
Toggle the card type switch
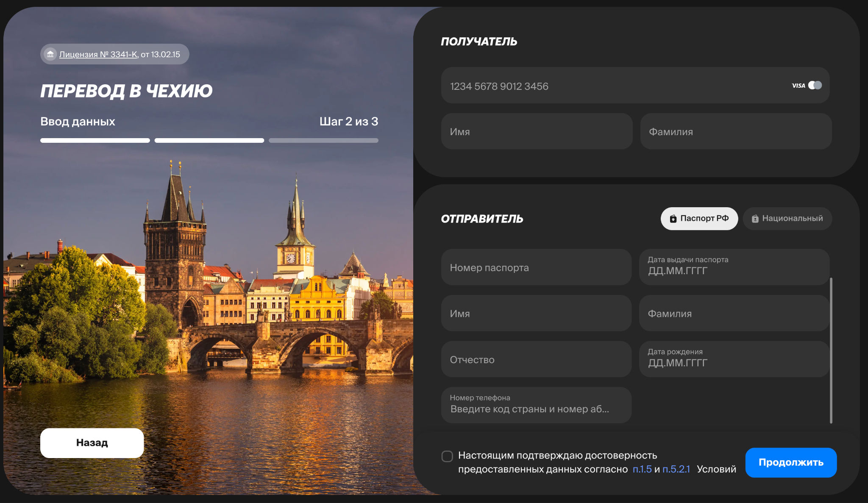coord(815,85)
